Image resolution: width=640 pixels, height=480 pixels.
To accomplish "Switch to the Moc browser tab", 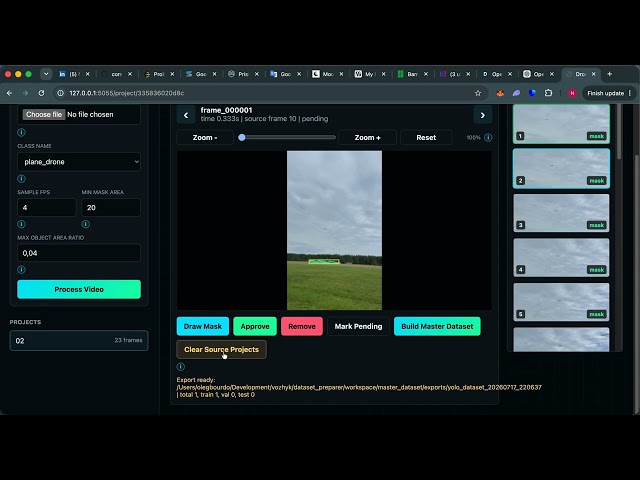I will pyautogui.click(x=328, y=74).
